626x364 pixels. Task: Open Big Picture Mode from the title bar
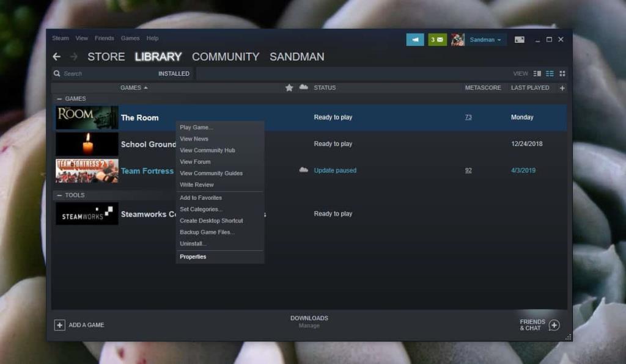point(519,39)
